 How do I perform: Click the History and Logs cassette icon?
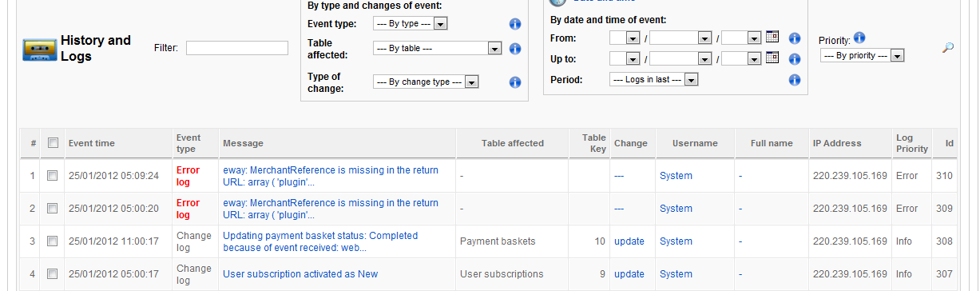tap(39, 50)
